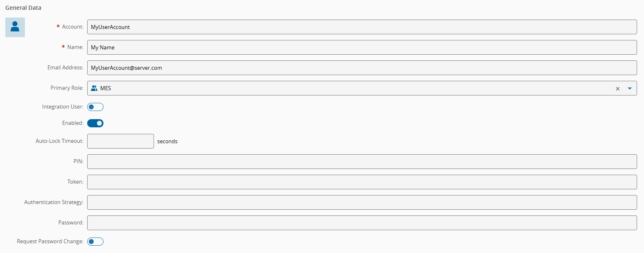The width and height of the screenshot is (644, 253).
Task: Click the 'seconds' unit label
Action: 167,142
